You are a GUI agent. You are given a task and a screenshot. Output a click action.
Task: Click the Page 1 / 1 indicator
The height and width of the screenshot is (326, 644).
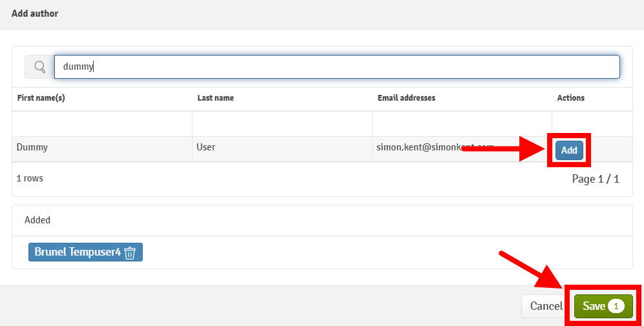coord(595,179)
